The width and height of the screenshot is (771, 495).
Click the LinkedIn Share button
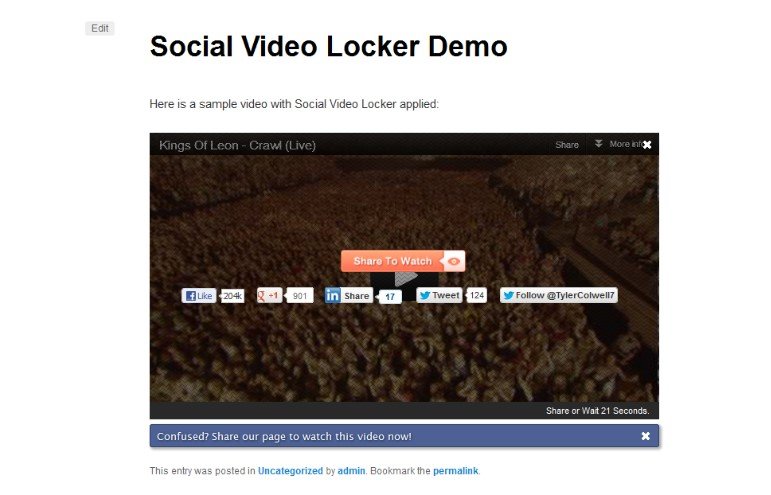coord(349,295)
